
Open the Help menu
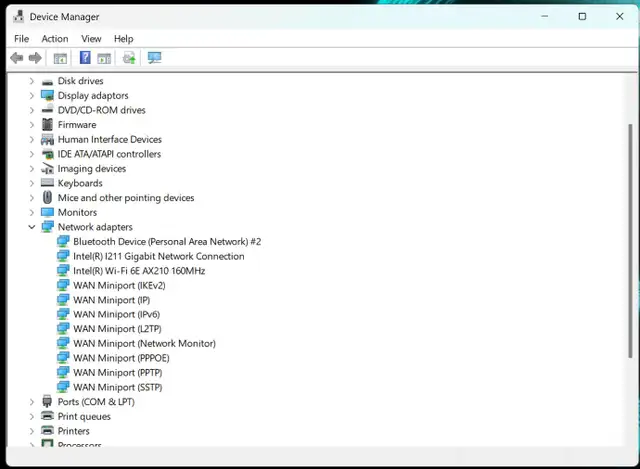click(x=123, y=39)
